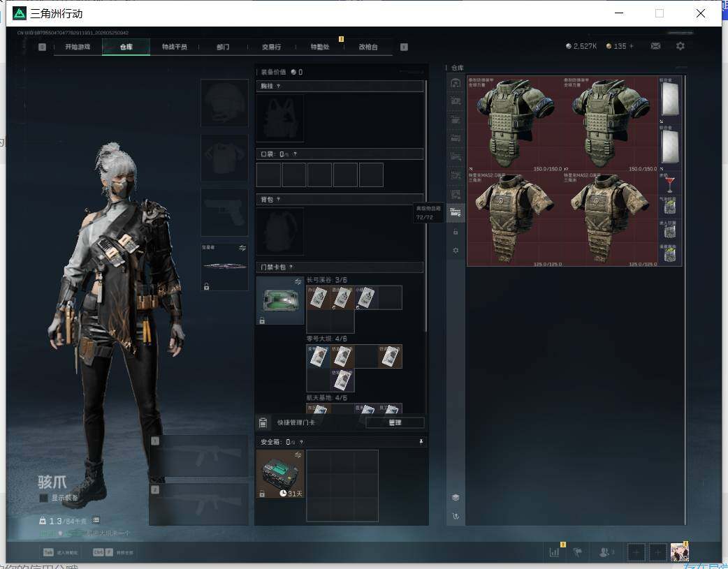Image resolution: width=728 pixels, height=569 pixels.
Task: Click the 快捷管理门卡 card icon
Action: click(263, 422)
